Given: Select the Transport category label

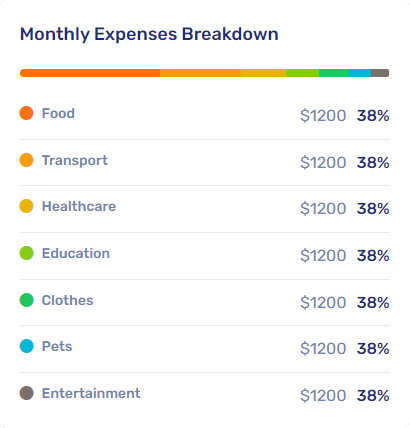Looking at the screenshot, I should pos(75,161).
